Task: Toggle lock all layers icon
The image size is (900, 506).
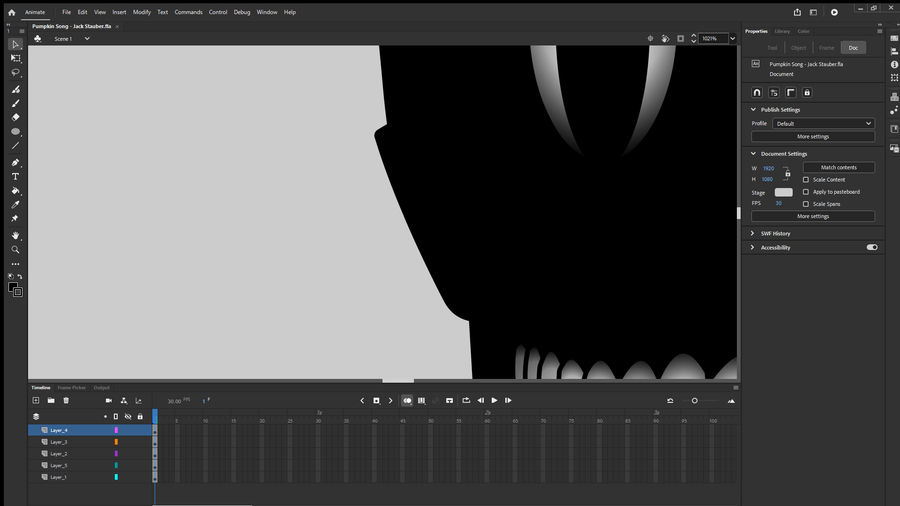Action: point(140,417)
